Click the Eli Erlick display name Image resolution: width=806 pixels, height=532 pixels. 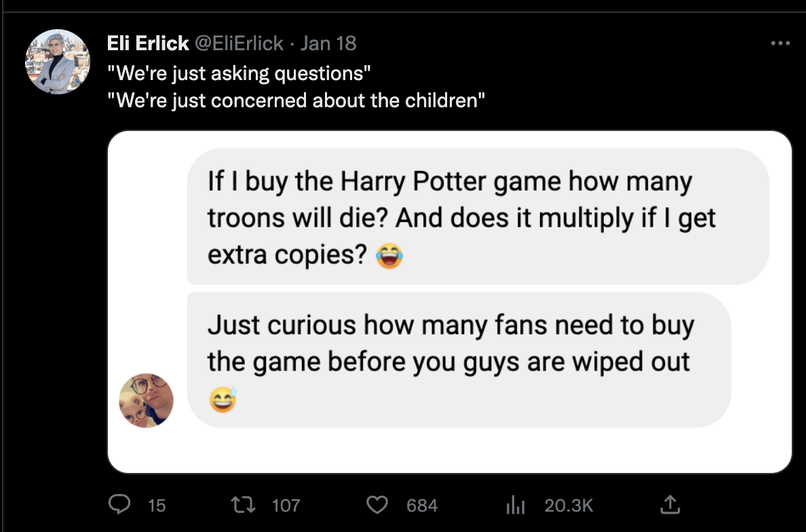pyautogui.click(x=148, y=43)
